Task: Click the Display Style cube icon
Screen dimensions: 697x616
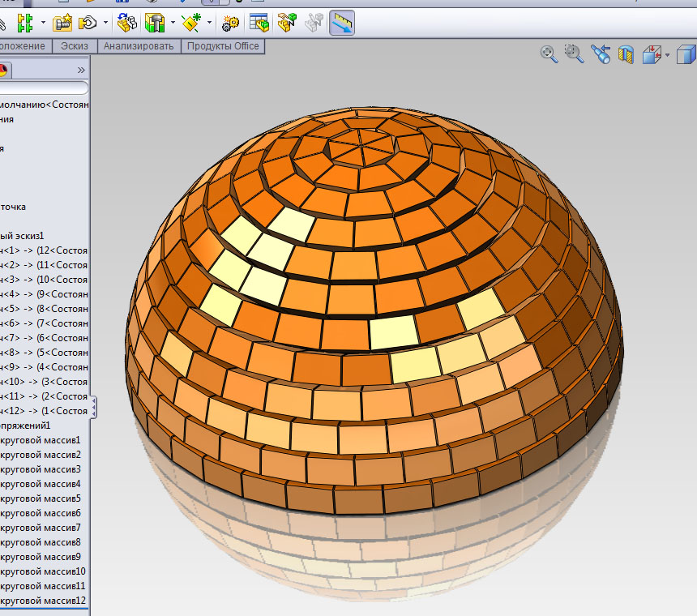Action: pos(686,54)
